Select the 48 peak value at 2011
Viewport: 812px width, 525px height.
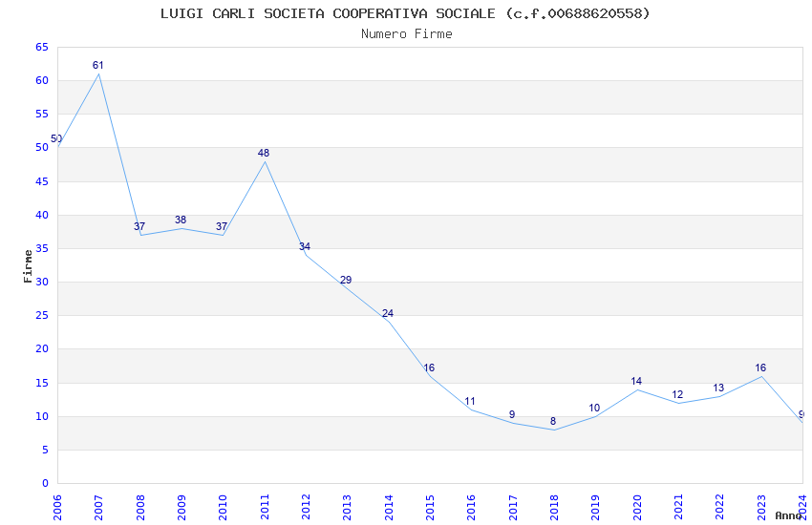pyautogui.click(x=264, y=153)
